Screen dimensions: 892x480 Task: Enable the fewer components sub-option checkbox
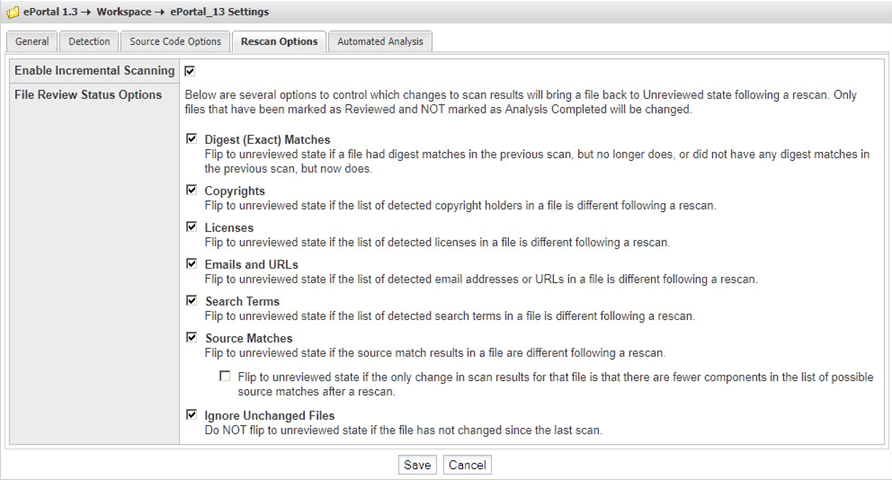coord(225,377)
